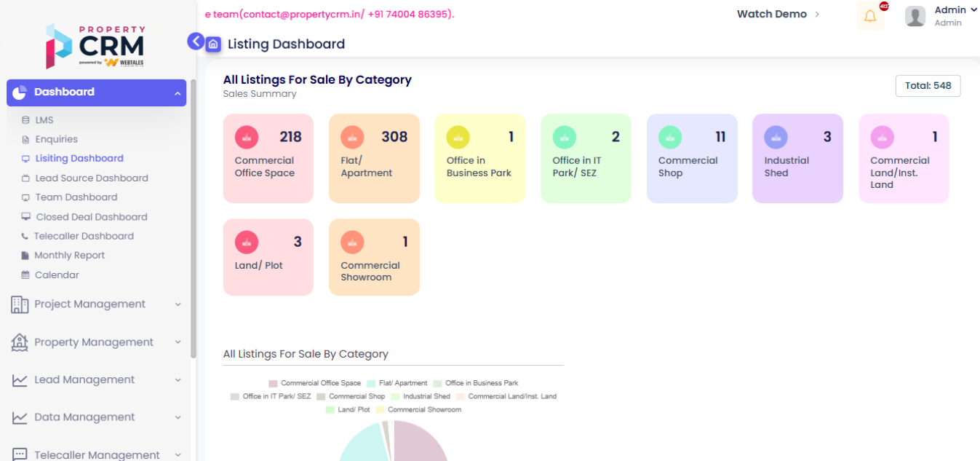Click the Property Management house icon
The image size is (980, 461).
[20, 342]
